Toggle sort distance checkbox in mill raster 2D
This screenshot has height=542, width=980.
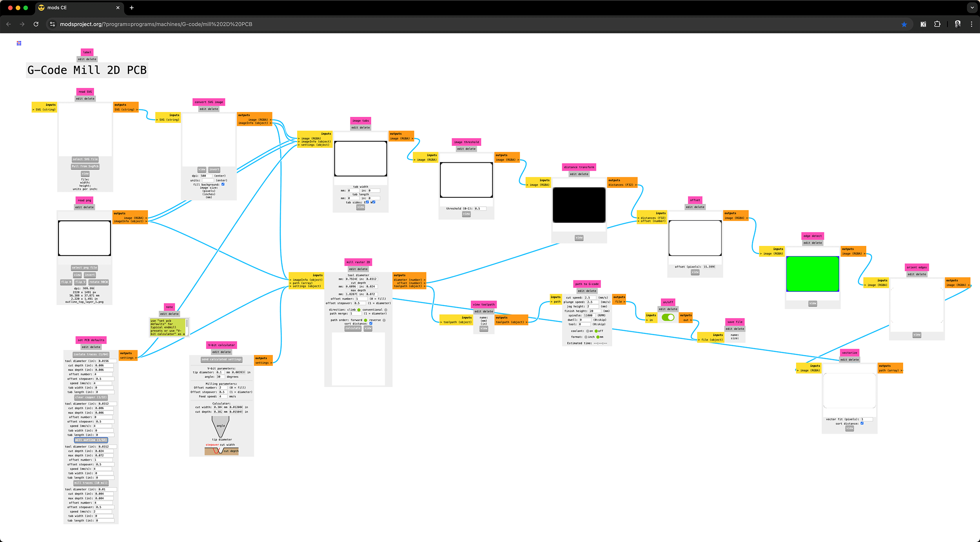tap(371, 324)
